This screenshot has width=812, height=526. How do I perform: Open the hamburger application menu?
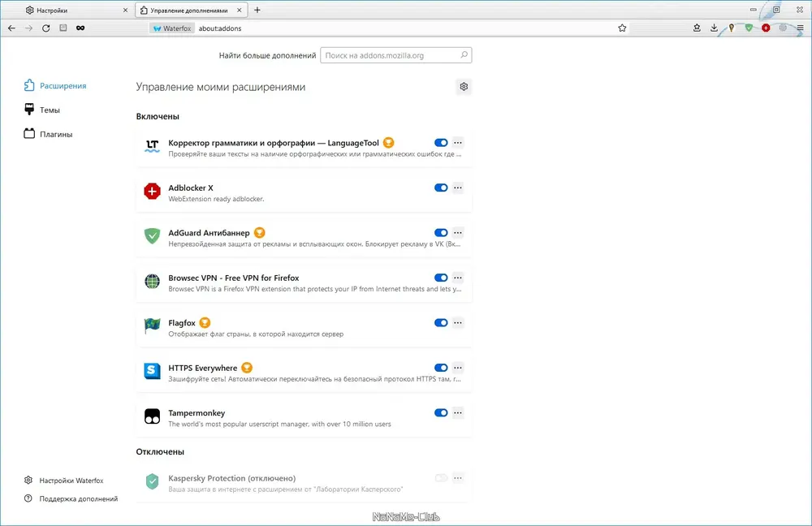click(x=800, y=28)
